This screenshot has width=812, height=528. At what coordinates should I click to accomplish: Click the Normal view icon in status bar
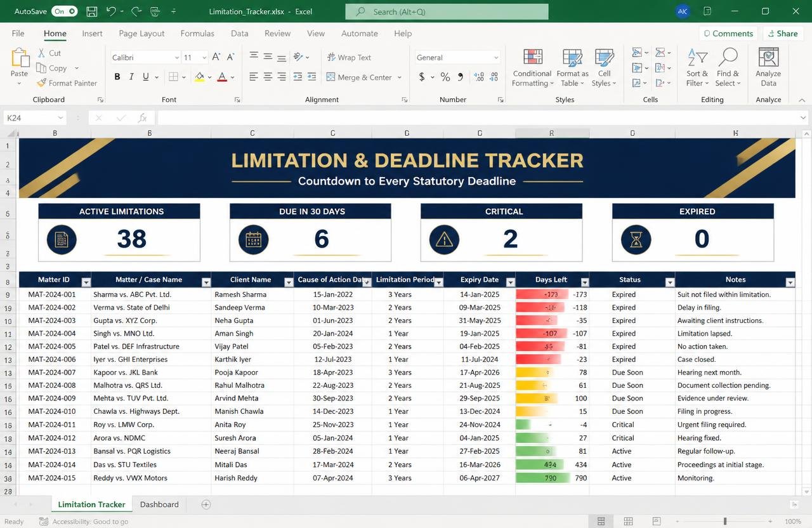(601, 521)
